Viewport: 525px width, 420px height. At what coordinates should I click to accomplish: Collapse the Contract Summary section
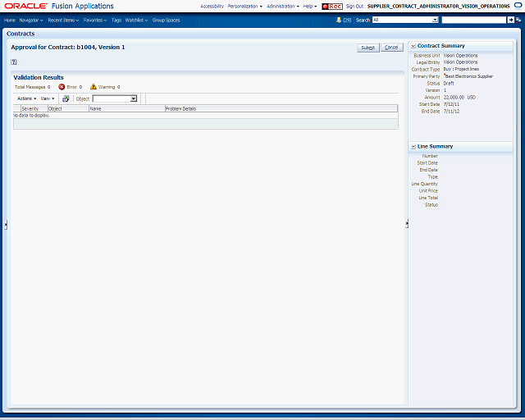(x=413, y=46)
